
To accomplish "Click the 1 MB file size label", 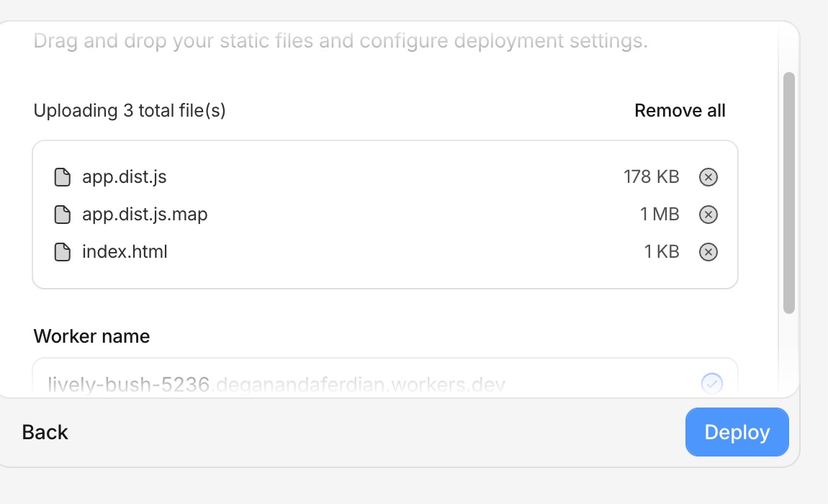I will pyautogui.click(x=660, y=215).
